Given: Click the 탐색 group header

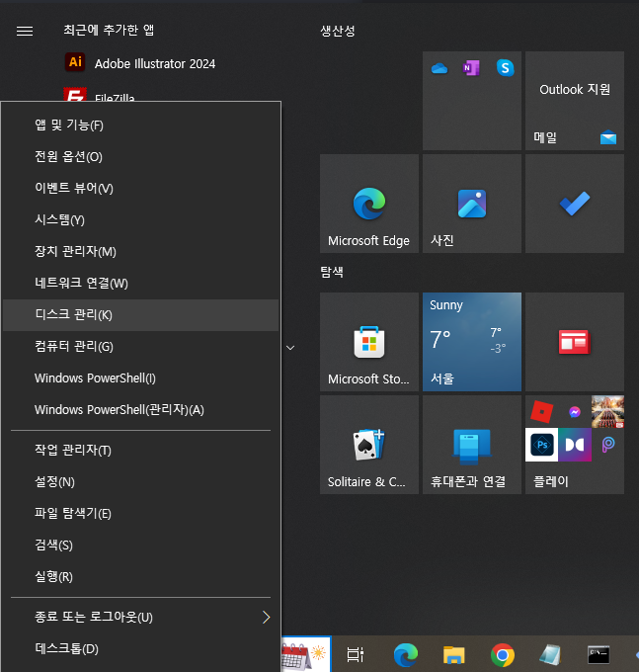Looking at the screenshot, I should (x=332, y=272).
